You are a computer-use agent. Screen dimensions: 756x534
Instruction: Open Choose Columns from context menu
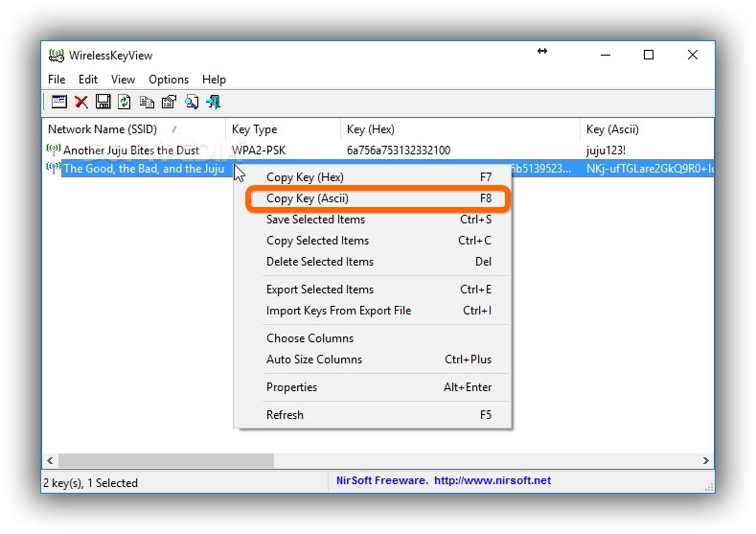[372, 338]
